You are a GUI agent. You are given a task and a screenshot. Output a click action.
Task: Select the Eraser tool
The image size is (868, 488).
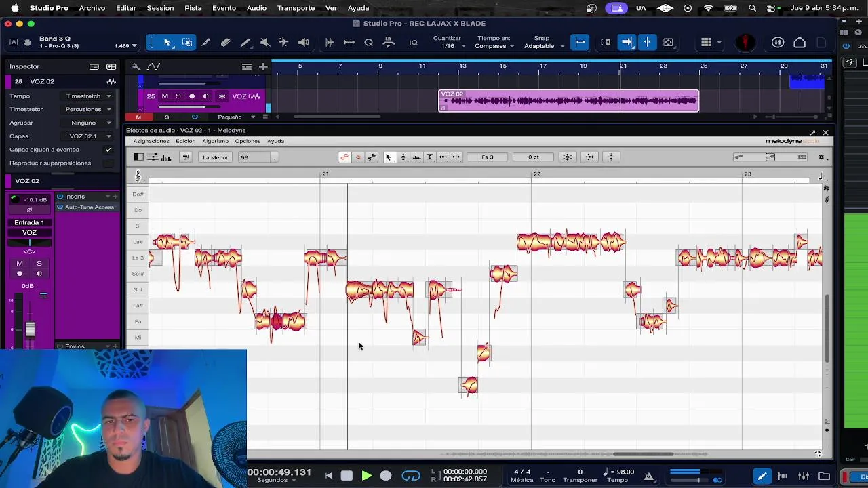pyautogui.click(x=226, y=42)
